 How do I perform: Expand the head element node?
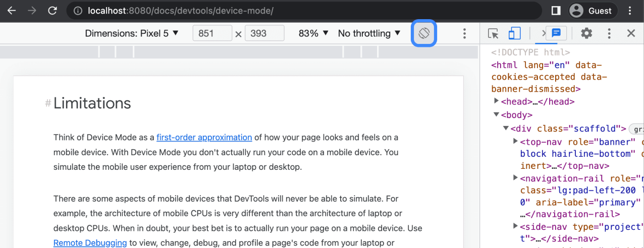click(x=497, y=101)
